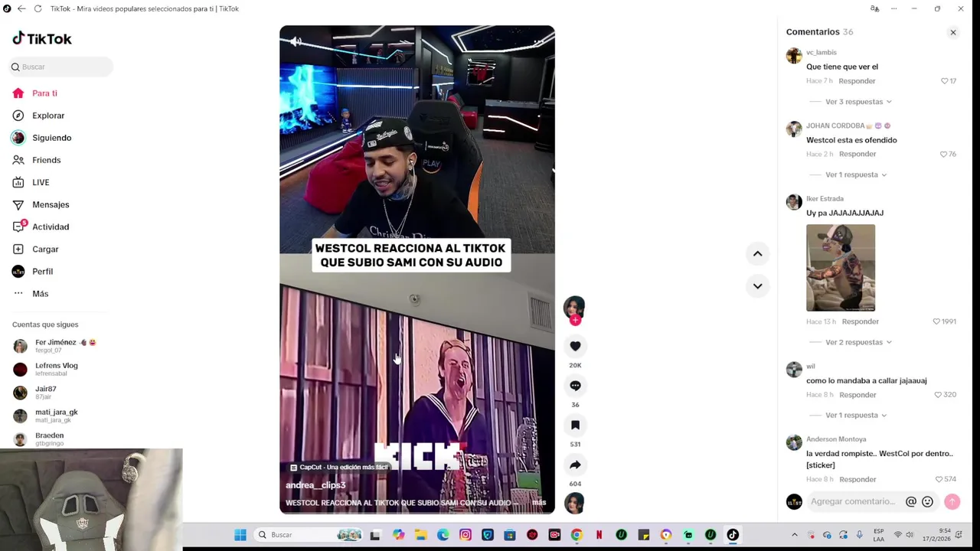The width and height of the screenshot is (980, 551).
Task: Follow the creator with the red plus
Action: pos(575,321)
